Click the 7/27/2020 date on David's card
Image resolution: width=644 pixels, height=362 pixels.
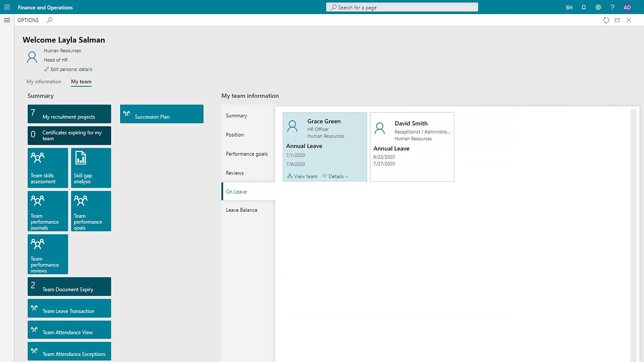tap(384, 164)
